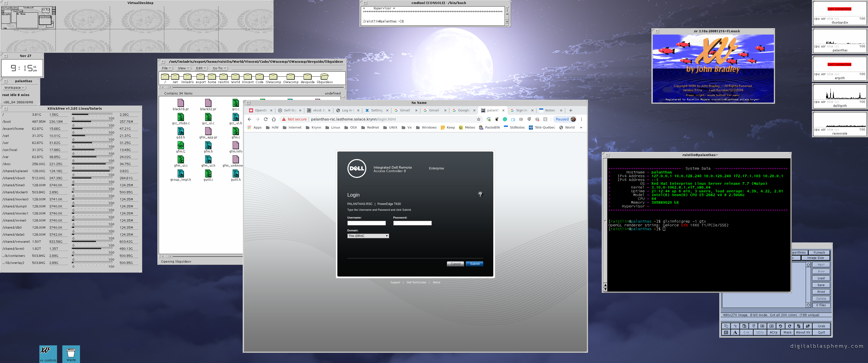Screen dimensions: 868x363
Task: Click the root (/) disk usage slider bar
Action: pos(93,114)
